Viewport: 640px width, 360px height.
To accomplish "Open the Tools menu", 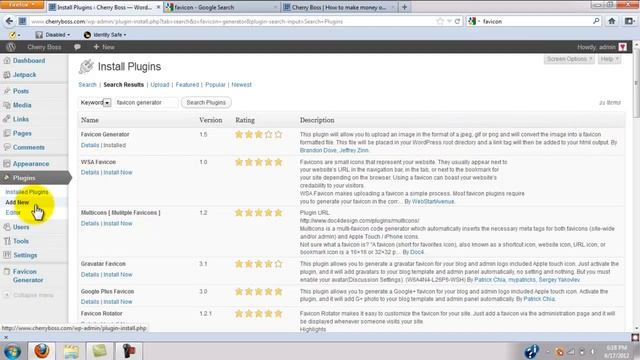I will point(20,241).
